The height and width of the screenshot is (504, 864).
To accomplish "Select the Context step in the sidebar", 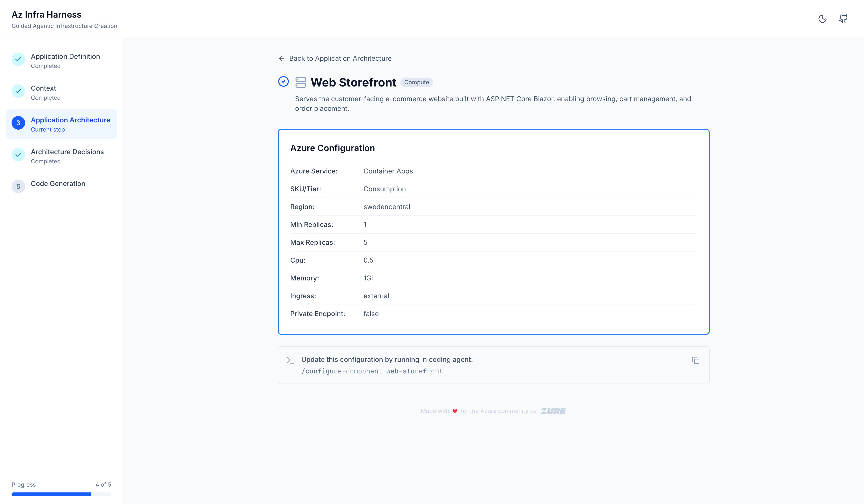I will (43, 88).
